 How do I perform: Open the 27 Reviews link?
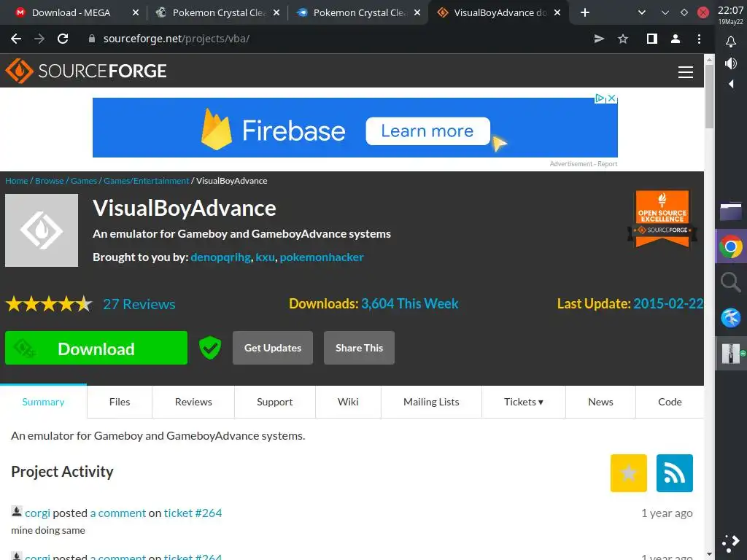coord(139,304)
